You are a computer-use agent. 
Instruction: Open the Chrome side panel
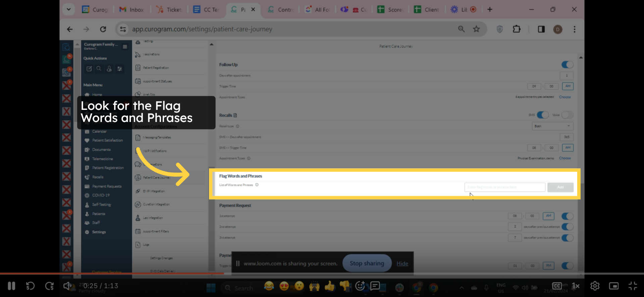point(541,29)
